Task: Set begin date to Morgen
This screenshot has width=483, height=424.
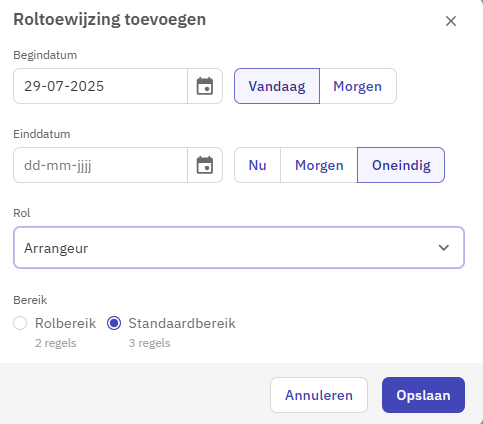Action: coord(358,86)
